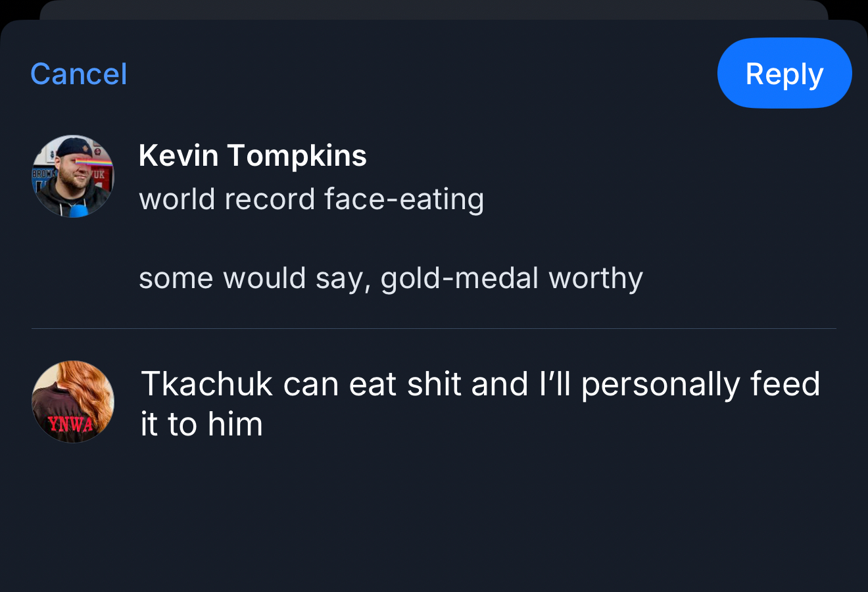
Task: Focus the reply draft text field
Action: [x=480, y=403]
